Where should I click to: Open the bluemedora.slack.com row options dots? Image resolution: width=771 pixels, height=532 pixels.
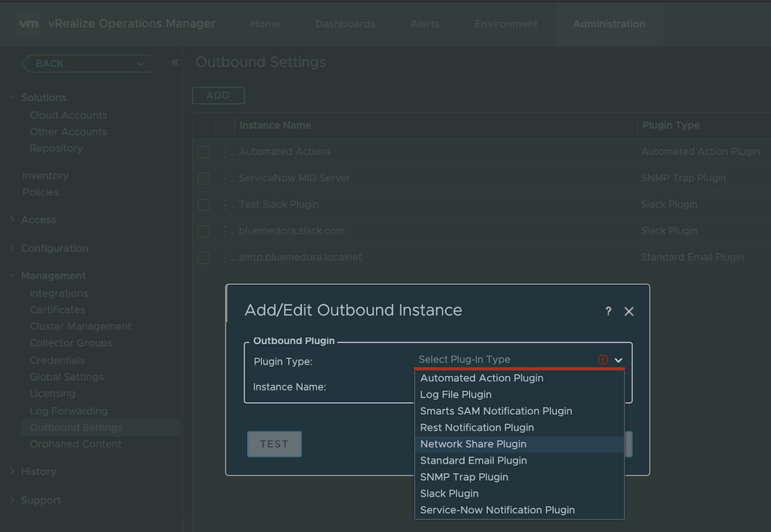[225, 231]
